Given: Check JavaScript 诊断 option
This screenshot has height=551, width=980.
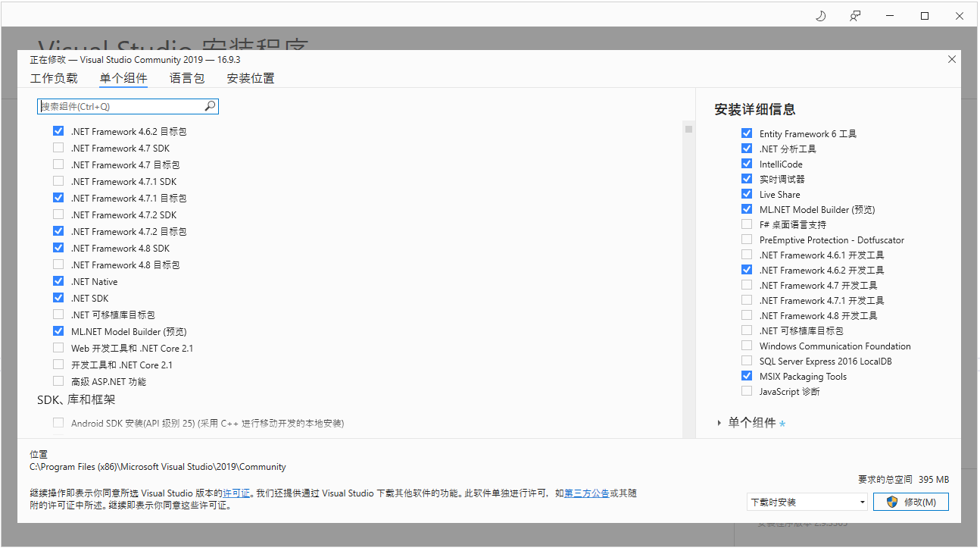Looking at the screenshot, I should (747, 391).
